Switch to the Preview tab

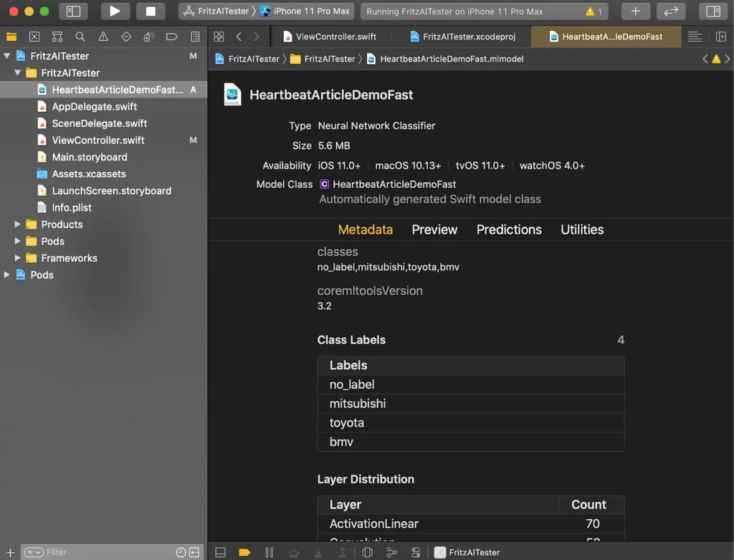click(434, 229)
